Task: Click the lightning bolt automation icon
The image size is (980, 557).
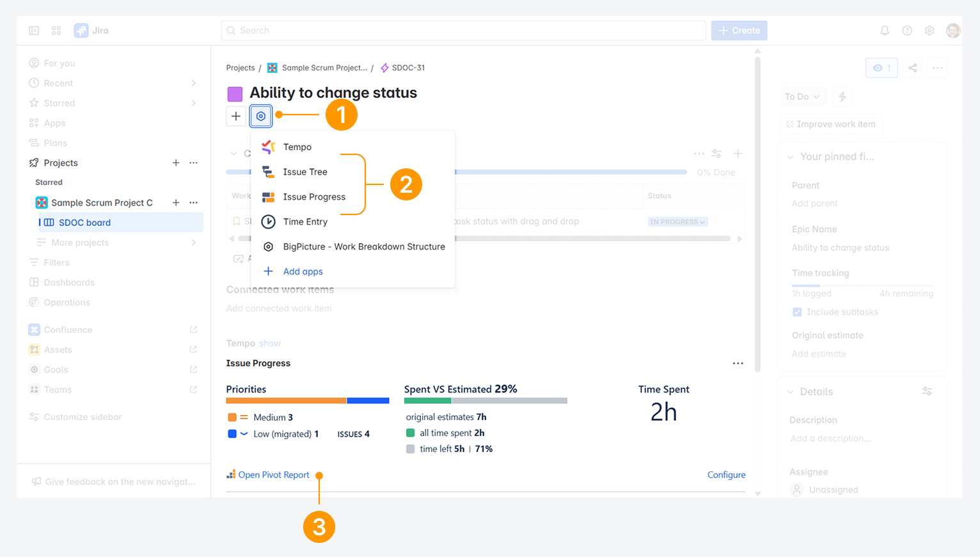Action: (x=842, y=97)
